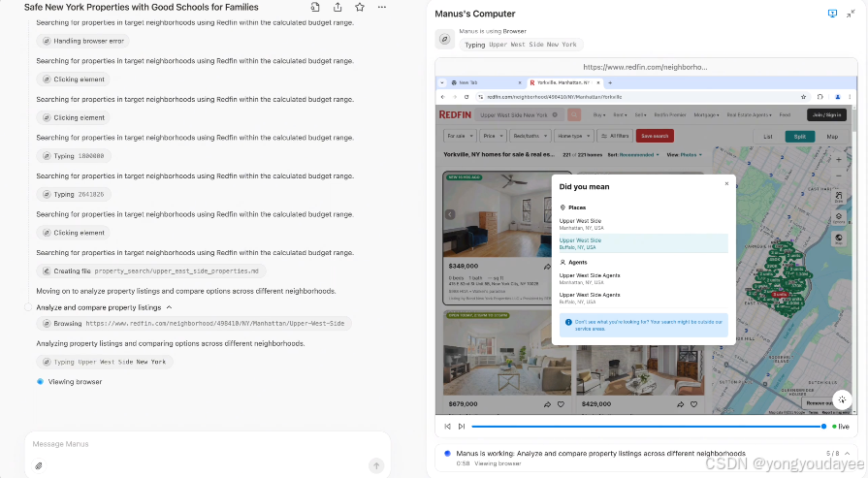Click previous photo arrow on $349,000 listing
Screen dimensions: 868x478
point(450,214)
